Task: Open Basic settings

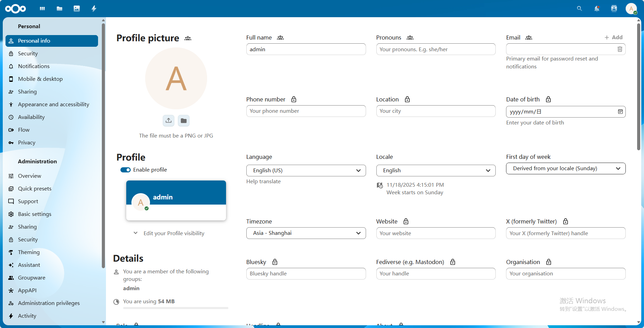Action: 52,214
